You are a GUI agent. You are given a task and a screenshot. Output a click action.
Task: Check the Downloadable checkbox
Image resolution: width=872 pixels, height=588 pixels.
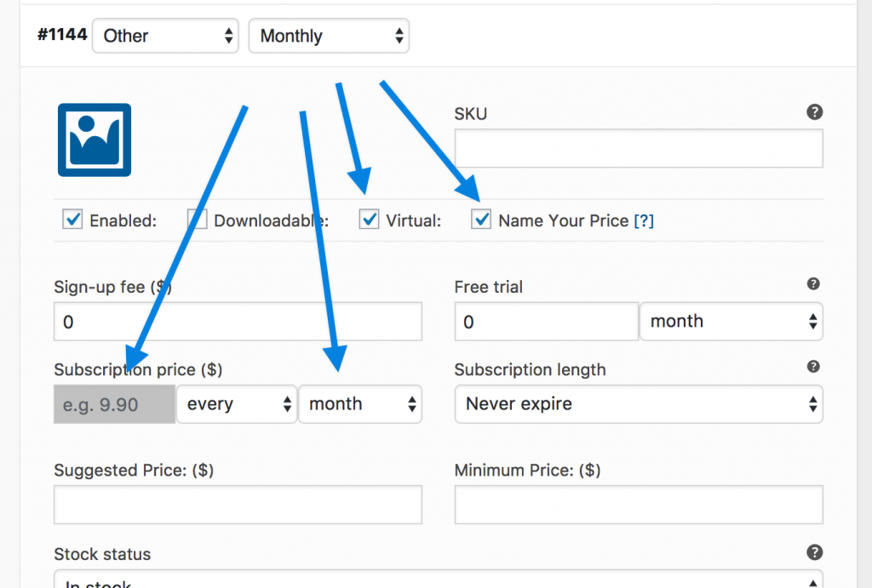tap(197, 220)
